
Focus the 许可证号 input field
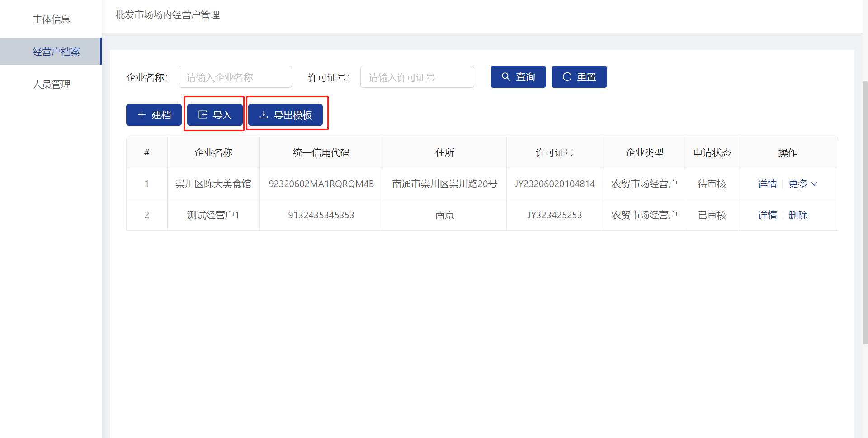click(x=417, y=77)
